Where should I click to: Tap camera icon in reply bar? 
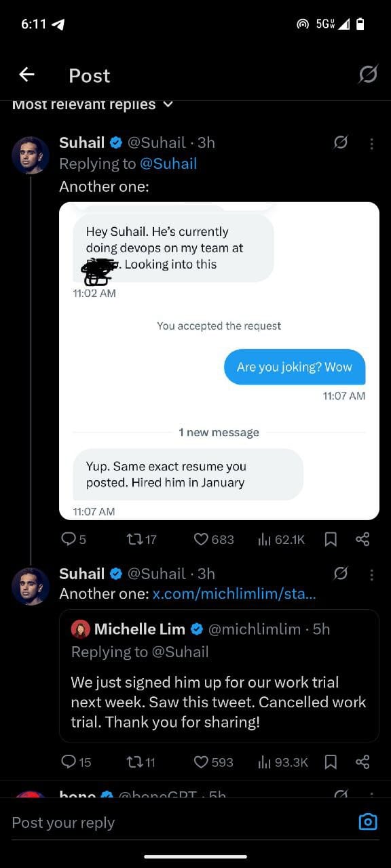tap(367, 822)
